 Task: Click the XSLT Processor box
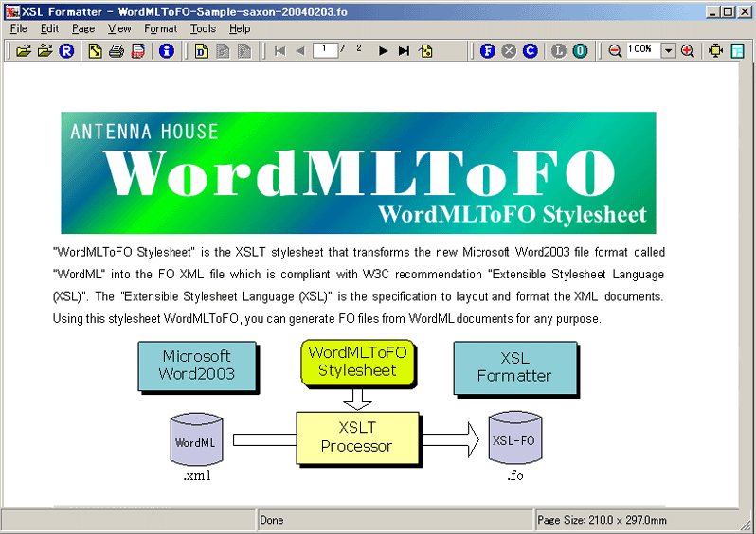(357, 437)
